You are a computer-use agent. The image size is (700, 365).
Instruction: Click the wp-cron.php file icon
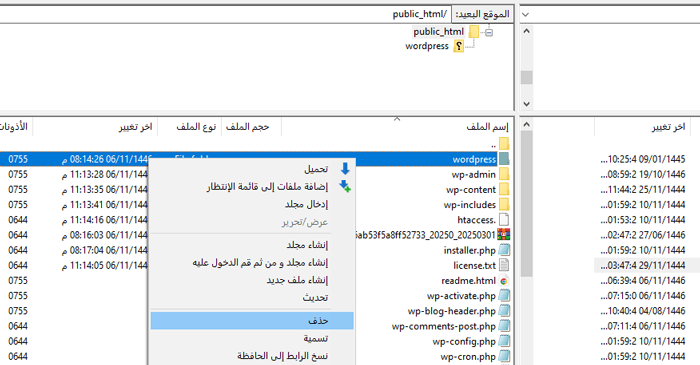point(504,356)
